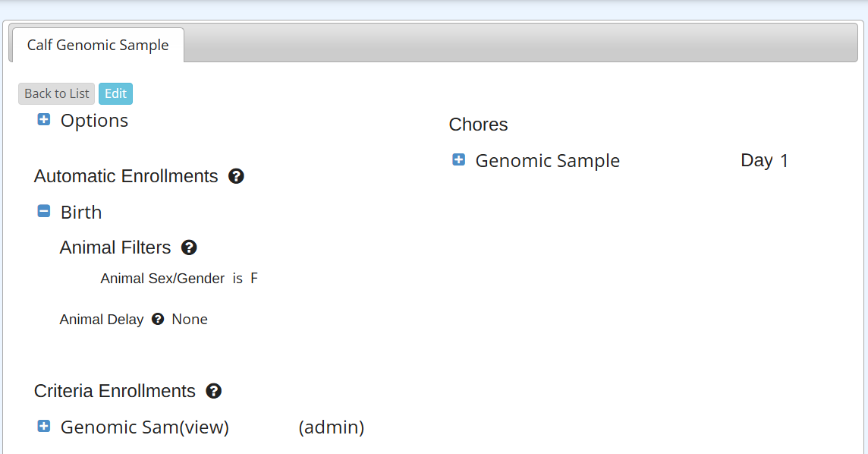Show help for Animal Delay
The height and width of the screenshot is (454, 868).
point(158,320)
